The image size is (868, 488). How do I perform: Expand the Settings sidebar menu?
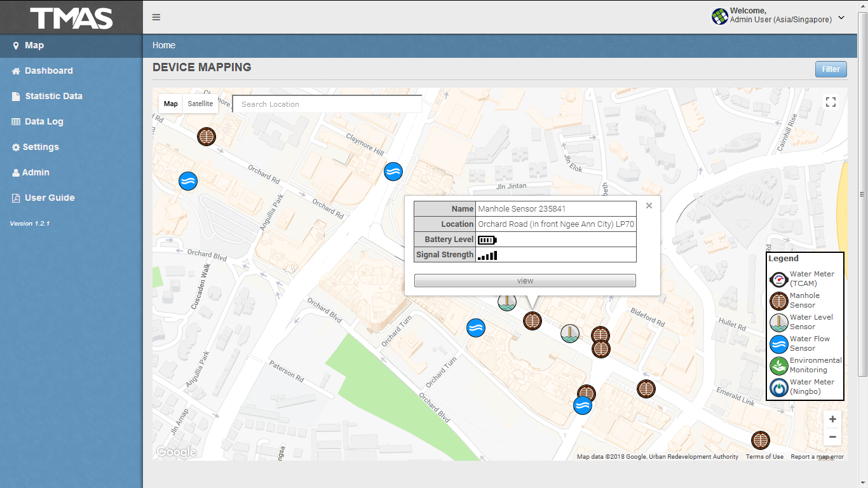point(41,147)
